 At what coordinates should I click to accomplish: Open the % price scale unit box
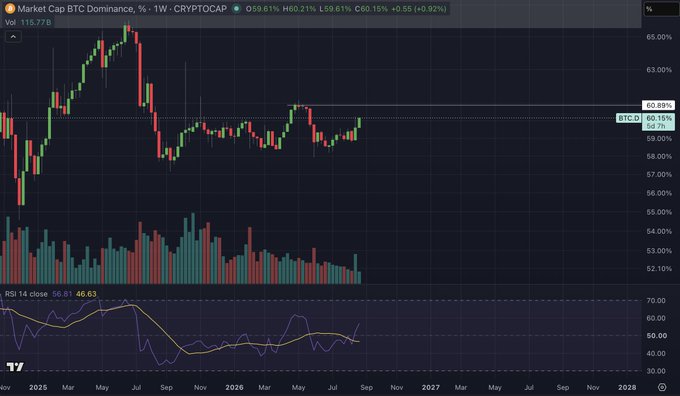click(x=661, y=9)
